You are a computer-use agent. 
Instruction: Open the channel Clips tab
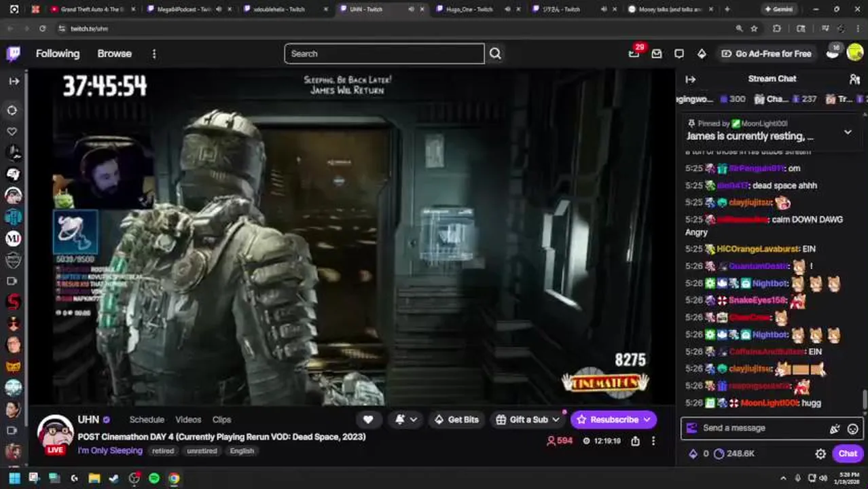[221, 420]
